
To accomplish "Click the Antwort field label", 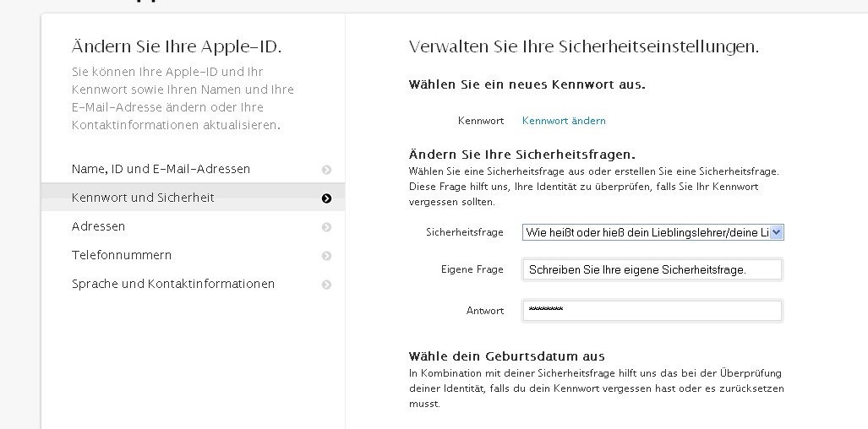I will (x=485, y=311).
